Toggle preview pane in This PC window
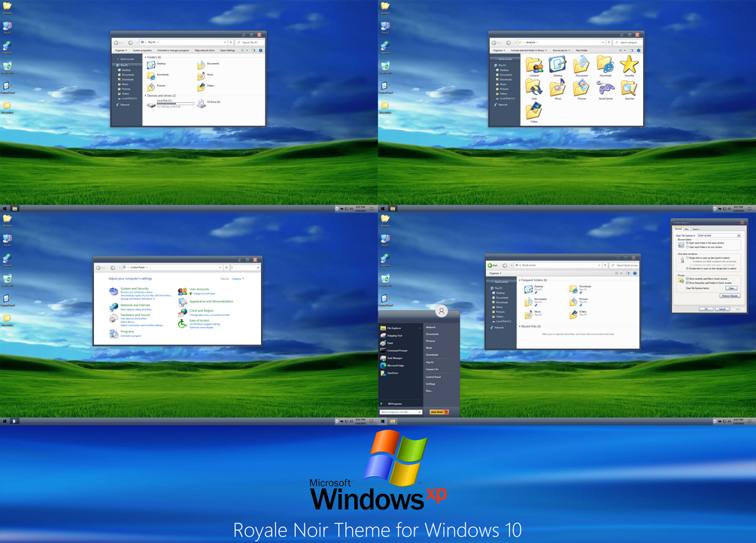 click(254, 50)
